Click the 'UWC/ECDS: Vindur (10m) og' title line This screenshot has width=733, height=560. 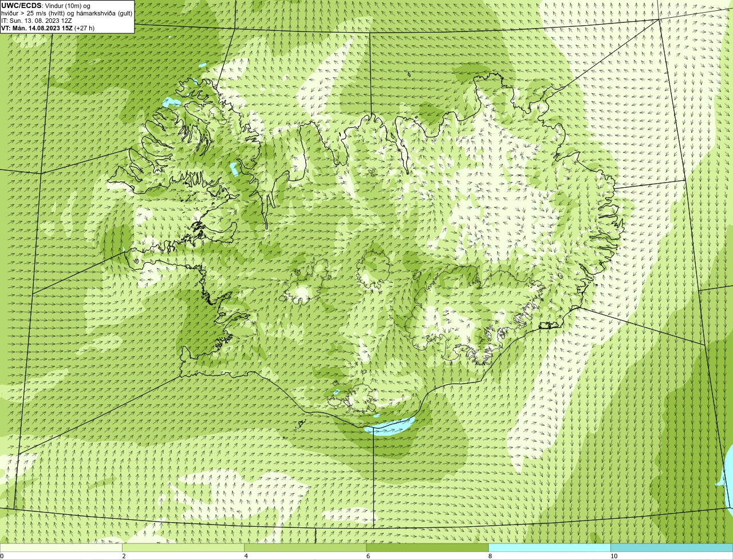[x=46, y=6]
